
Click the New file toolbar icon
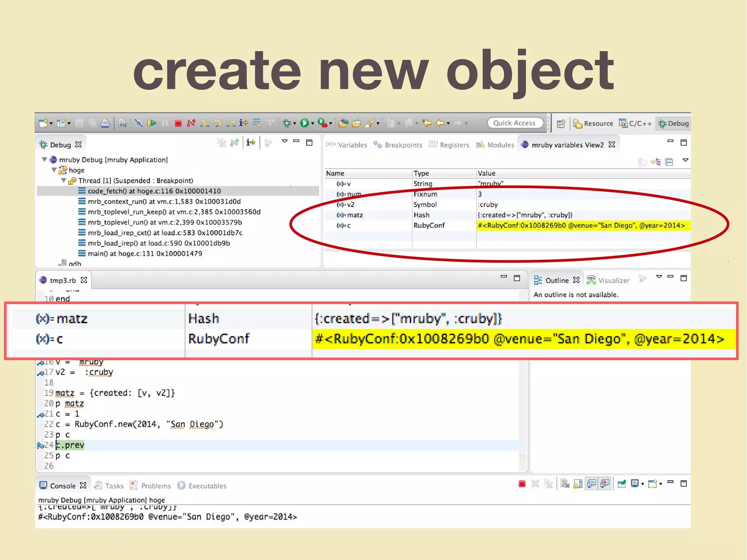pyautogui.click(x=43, y=123)
